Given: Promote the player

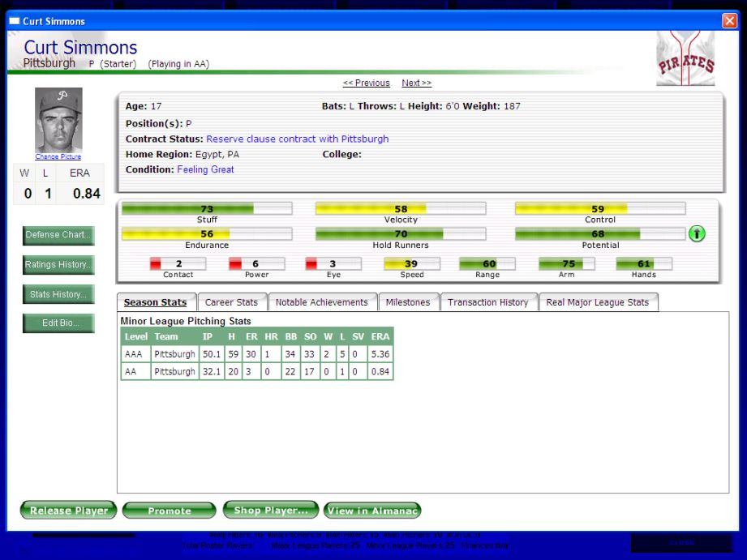Looking at the screenshot, I should [170, 511].
